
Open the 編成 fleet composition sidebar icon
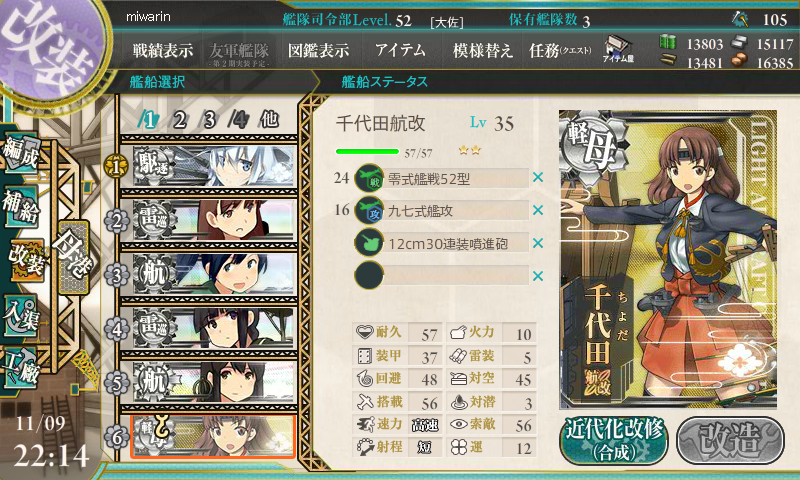(x=21, y=153)
